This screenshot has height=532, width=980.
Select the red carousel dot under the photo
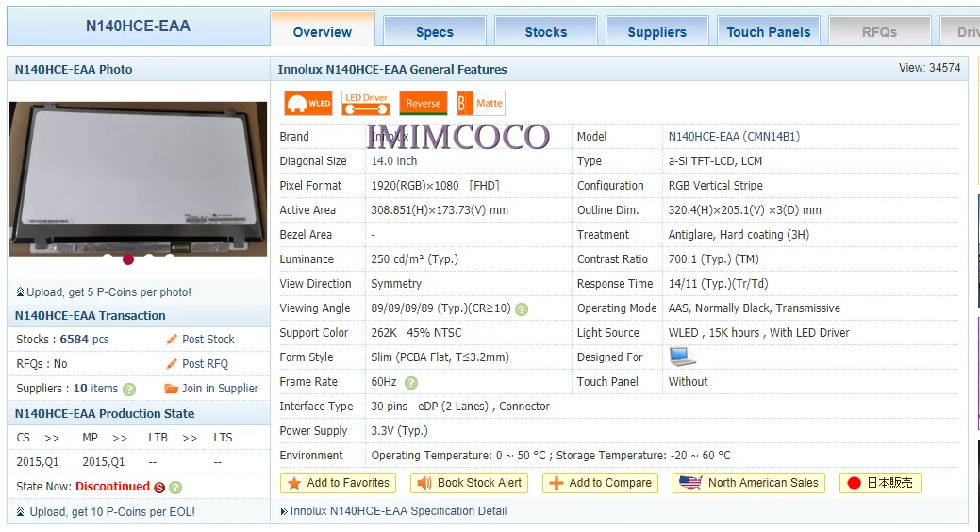click(128, 259)
